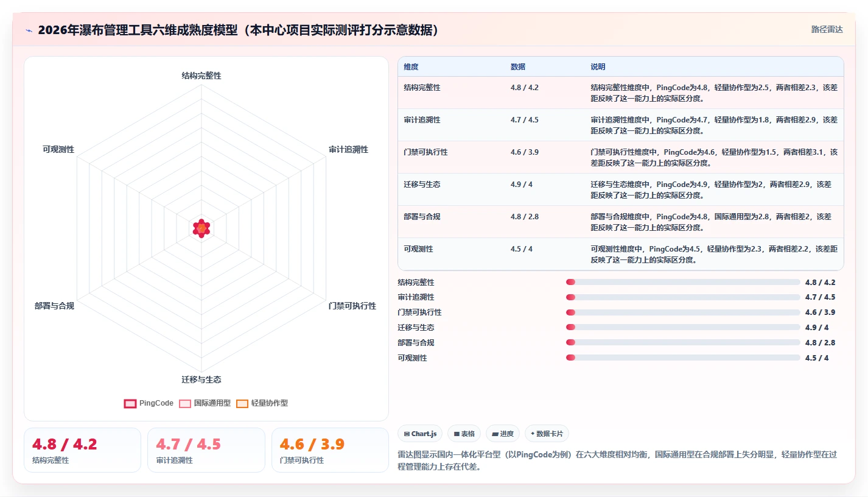The image size is (868, 497).
Task: Click the 结构完整性 row description text
Action: coord(714,93)
